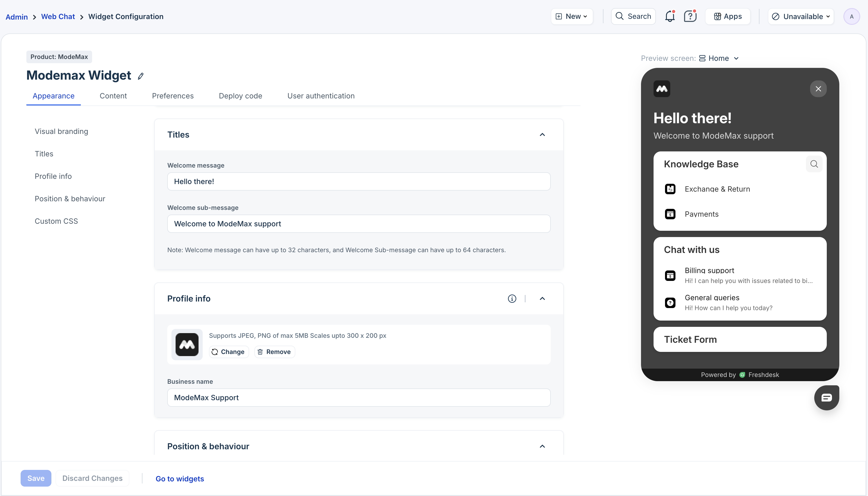Close the widget preview with X
Viewport: 868px width, 496px height.
[818, 89]
